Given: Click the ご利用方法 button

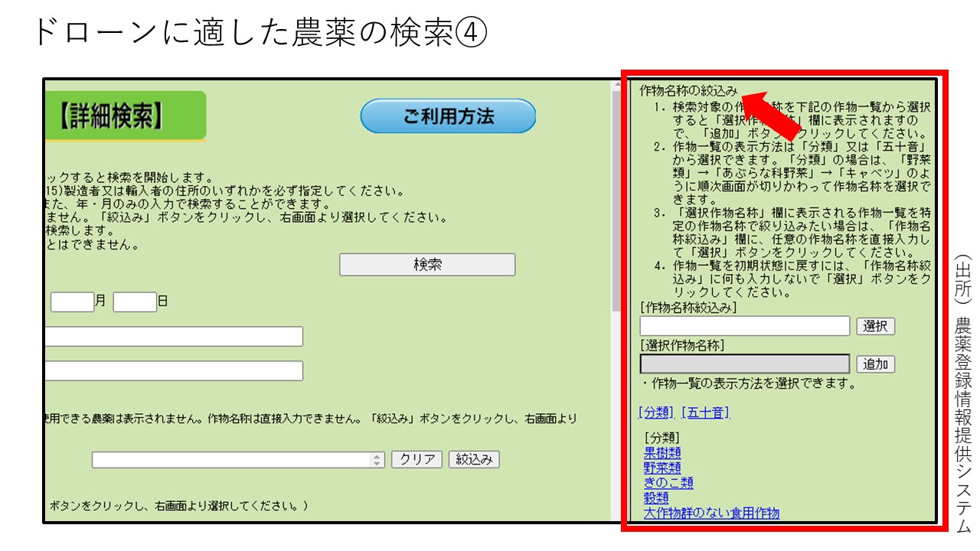Looking at the screenshot, I should click(448, 116).
